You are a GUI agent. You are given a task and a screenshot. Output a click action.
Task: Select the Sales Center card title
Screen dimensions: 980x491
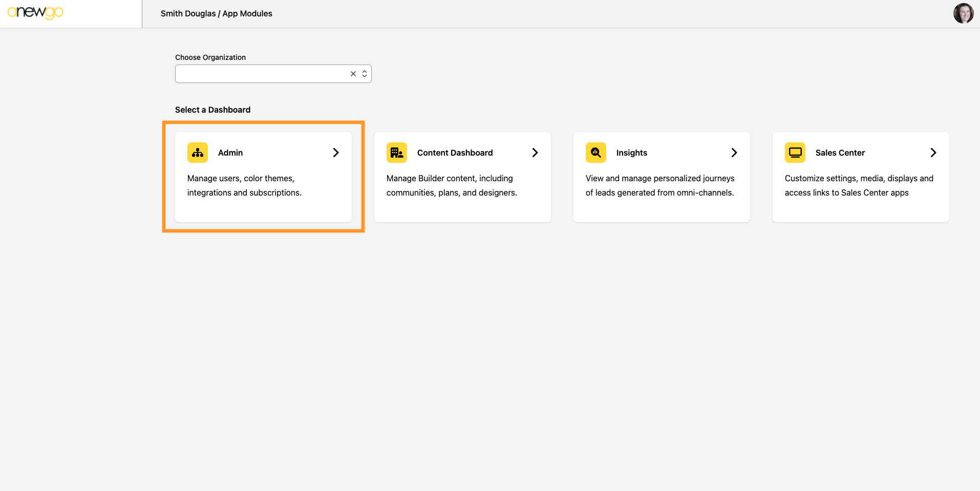coord(840,153)
